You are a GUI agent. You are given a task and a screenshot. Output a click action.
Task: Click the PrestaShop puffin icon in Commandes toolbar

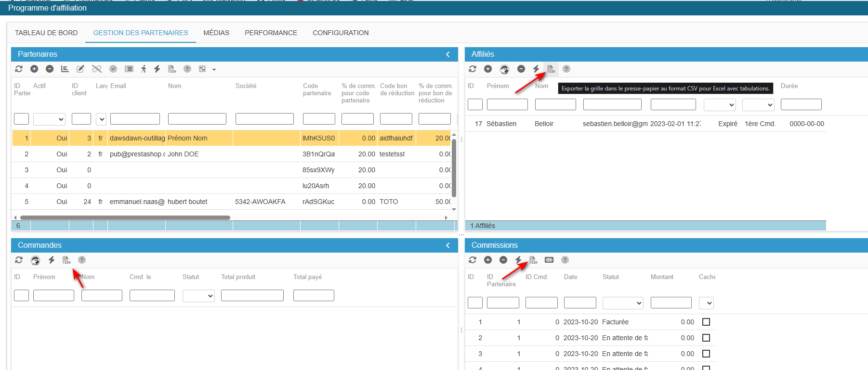(35, 260)
